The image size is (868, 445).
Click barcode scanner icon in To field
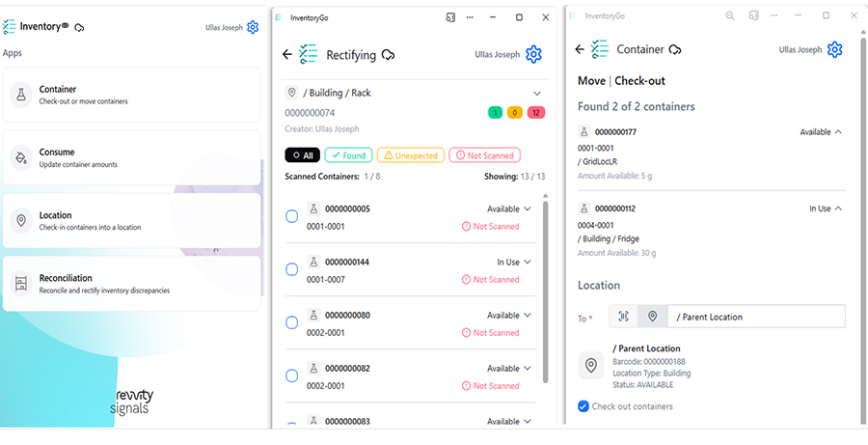point(624,317)
